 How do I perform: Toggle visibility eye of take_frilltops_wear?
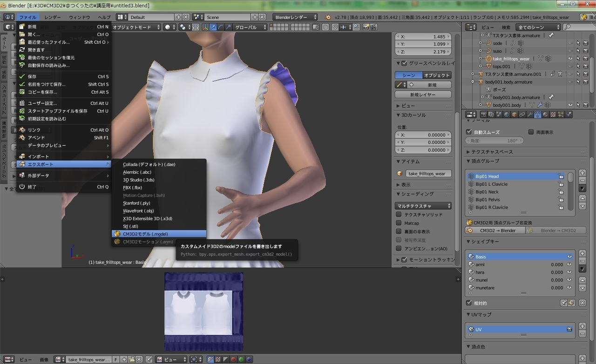pos(570,59)
